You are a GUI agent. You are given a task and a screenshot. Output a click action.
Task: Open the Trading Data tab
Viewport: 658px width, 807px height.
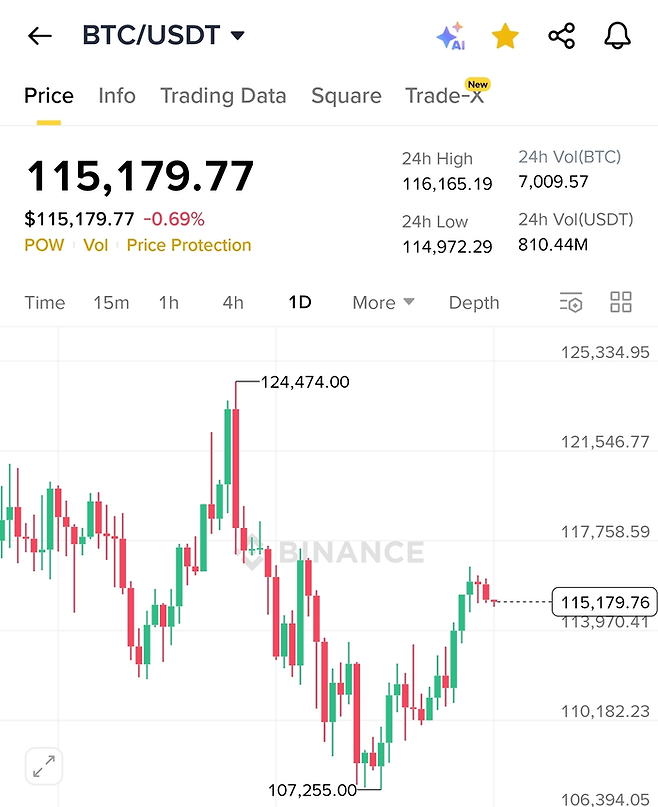[x=223, y=96]
